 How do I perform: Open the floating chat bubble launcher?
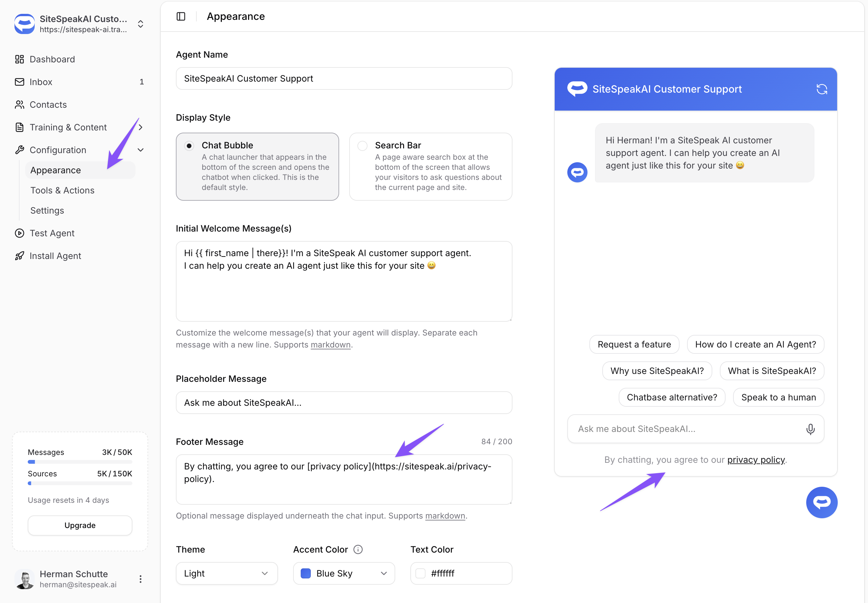[x=822, y=502]
